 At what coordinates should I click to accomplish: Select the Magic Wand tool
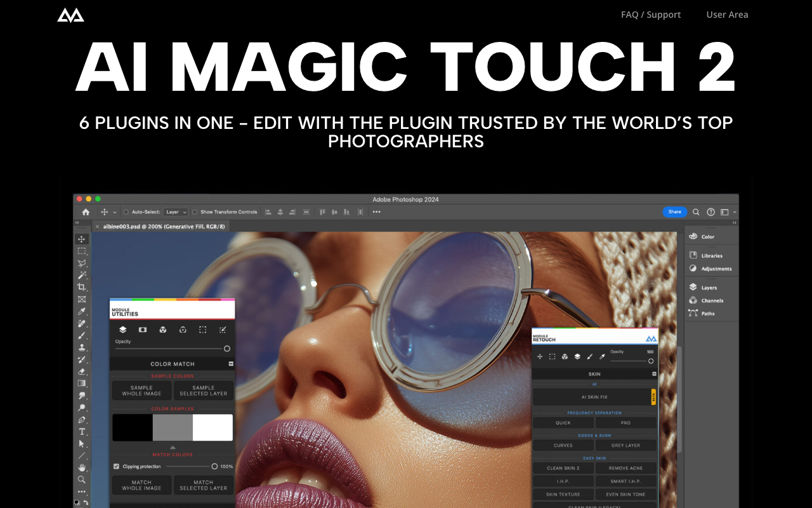82,276
